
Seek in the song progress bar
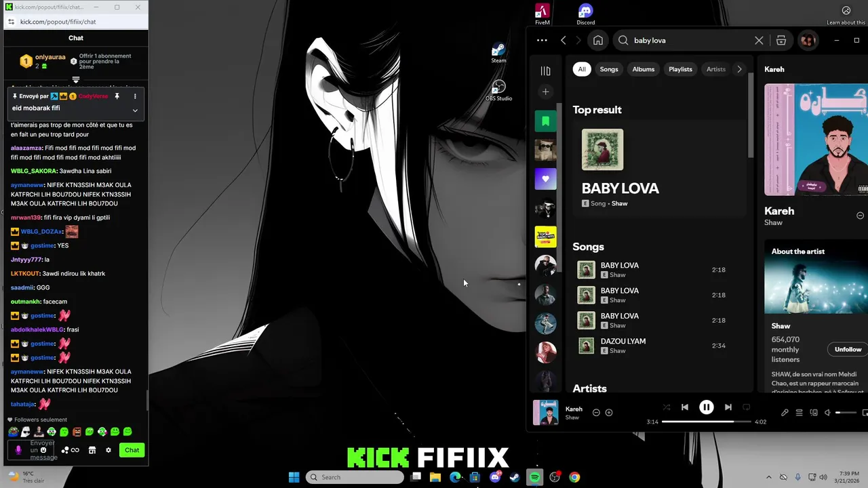(x=706, y=422)
